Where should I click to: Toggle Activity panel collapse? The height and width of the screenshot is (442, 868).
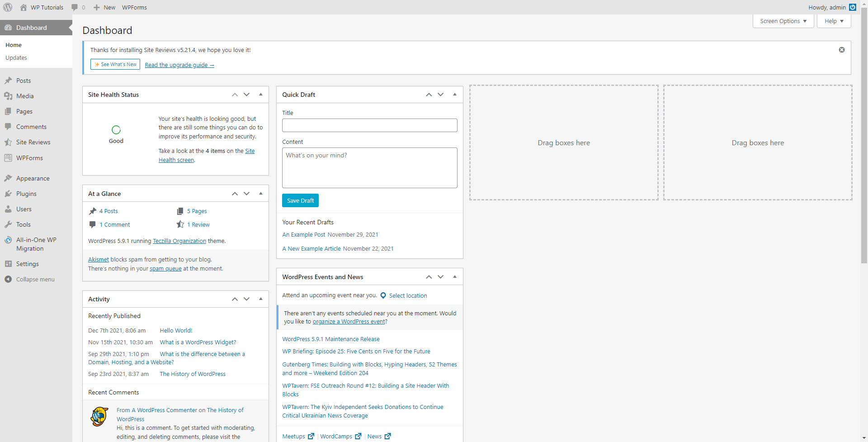coord(261,299)
